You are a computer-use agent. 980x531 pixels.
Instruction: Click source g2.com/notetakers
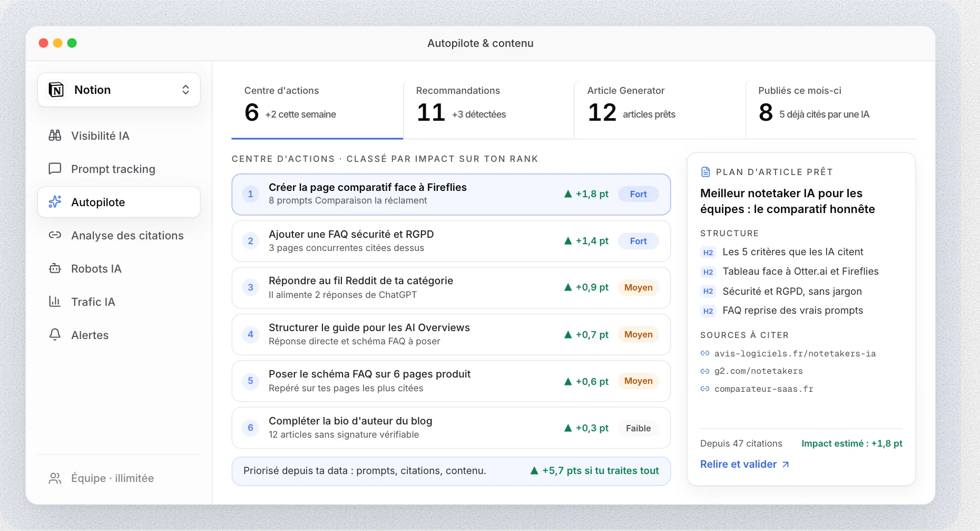tap(759, 371)
